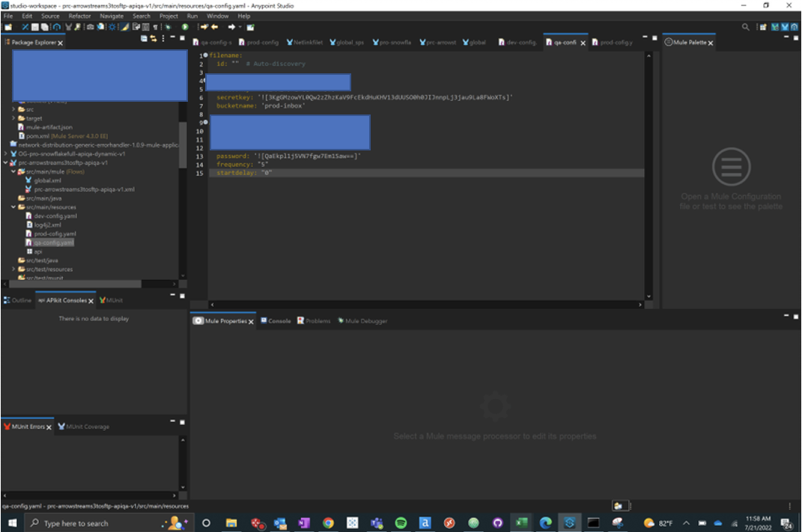Switch to the global_sps editor tab
This screenshot has height=532, width=802.
coord(347,43)
